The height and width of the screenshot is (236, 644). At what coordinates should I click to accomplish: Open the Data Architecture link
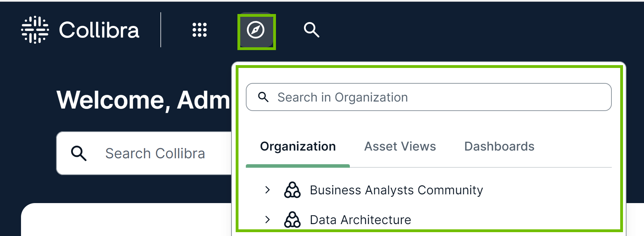click(360, 220)
